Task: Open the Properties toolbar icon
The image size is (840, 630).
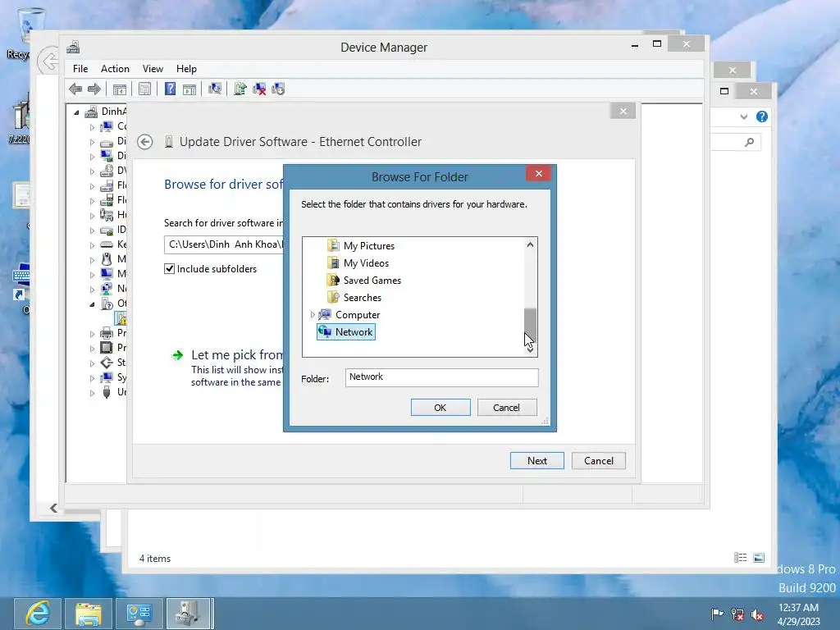Action: pyautogui.click(x=144, y=89)
